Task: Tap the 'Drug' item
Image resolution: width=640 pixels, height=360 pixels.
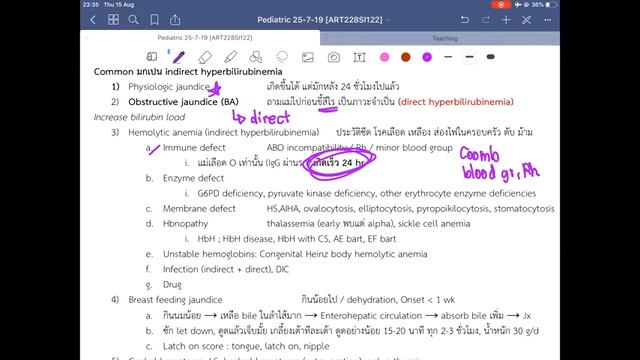Action: click(172, 284)
